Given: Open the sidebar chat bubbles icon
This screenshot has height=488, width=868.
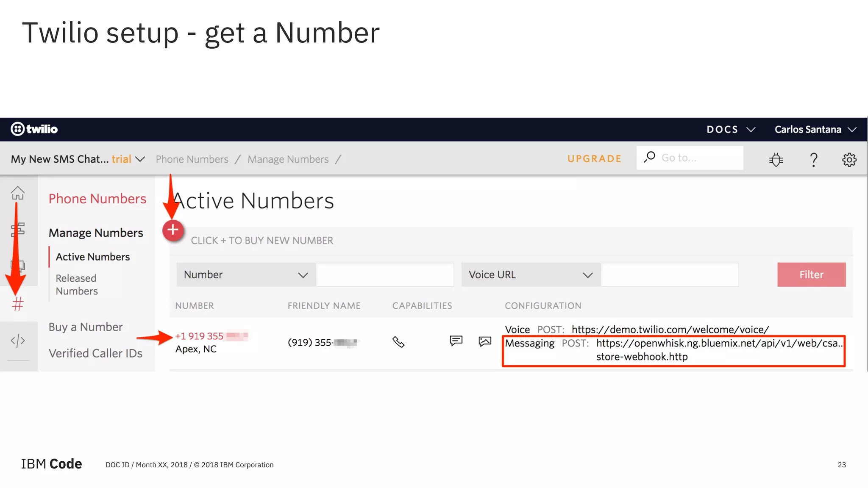Looking at the screenshot, I should [x=18, y=266].
